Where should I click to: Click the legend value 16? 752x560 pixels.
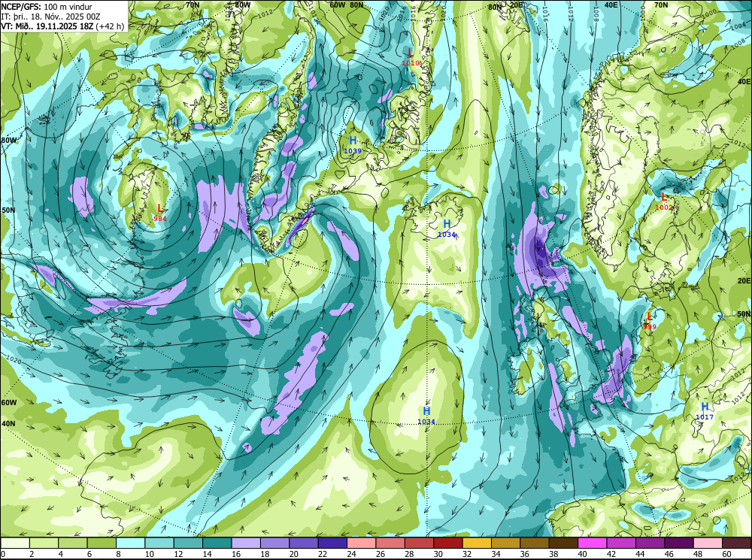pyautogui.click(x=236, y=554)
